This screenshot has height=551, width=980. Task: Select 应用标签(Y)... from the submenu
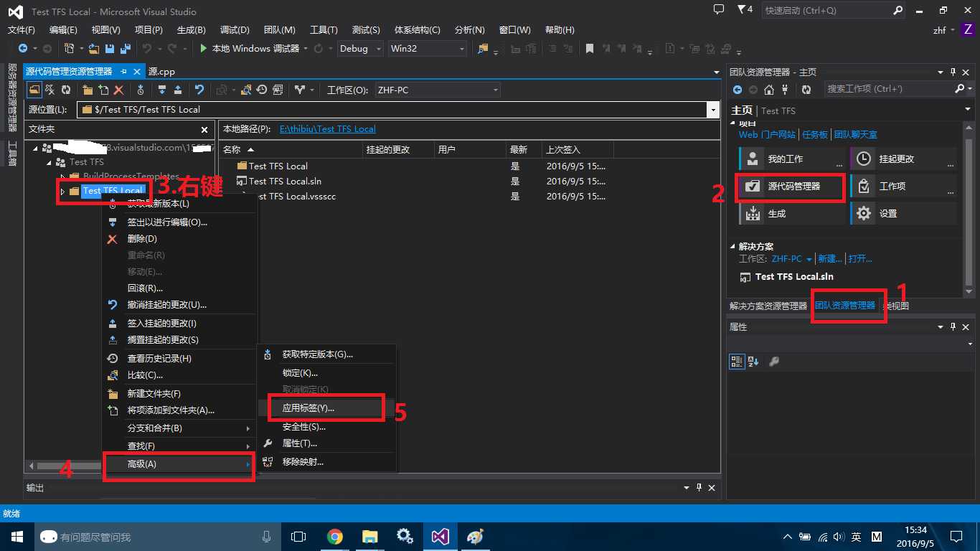point(326,408)
